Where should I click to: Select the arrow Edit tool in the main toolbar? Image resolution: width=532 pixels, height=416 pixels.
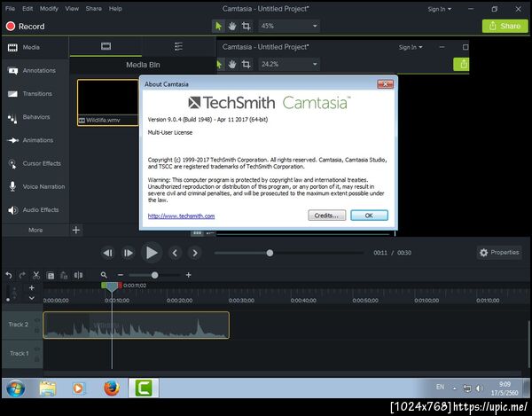coord(218,26)
